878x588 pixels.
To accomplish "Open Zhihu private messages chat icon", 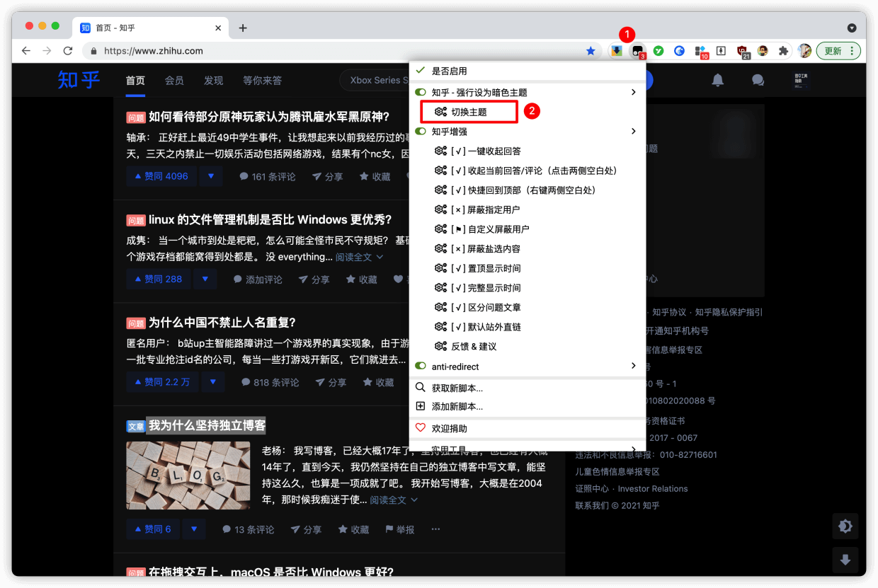I will point(758,80).
